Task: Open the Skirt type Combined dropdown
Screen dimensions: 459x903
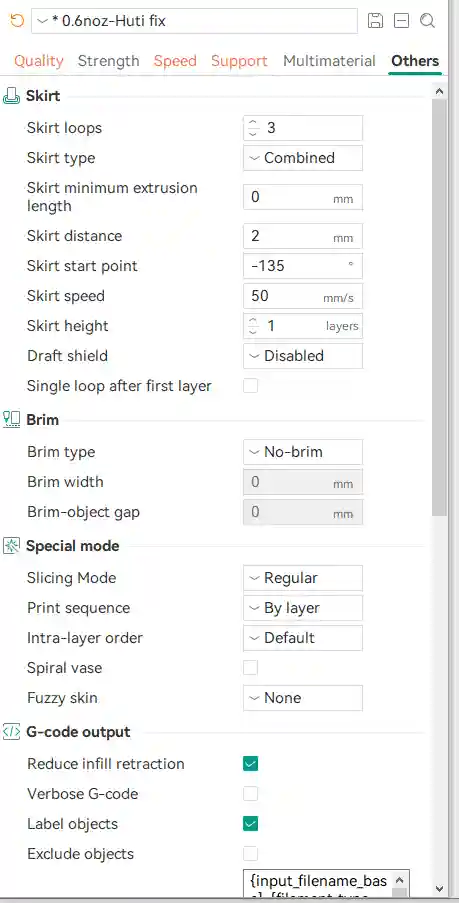Action: coord(303,158)
